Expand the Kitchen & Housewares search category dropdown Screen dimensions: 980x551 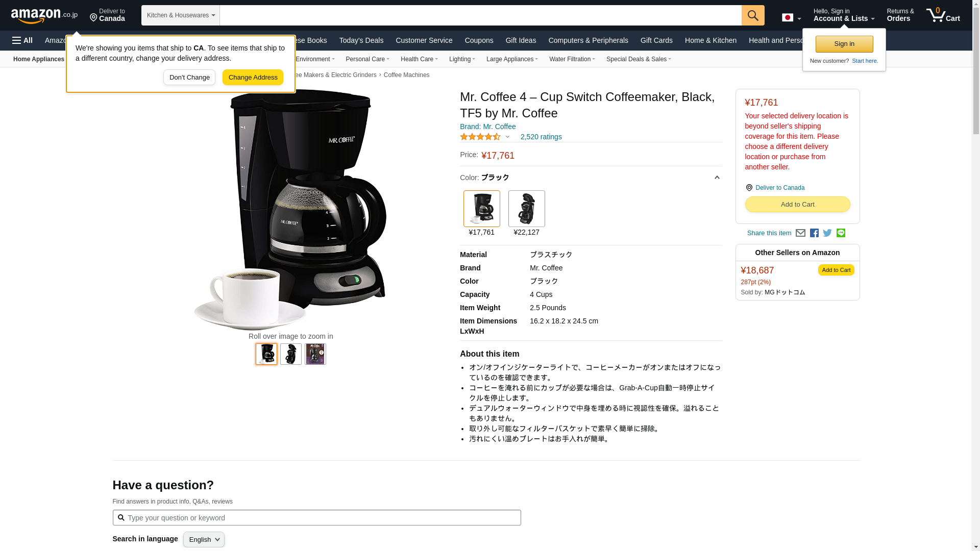(x=181, y=15)
